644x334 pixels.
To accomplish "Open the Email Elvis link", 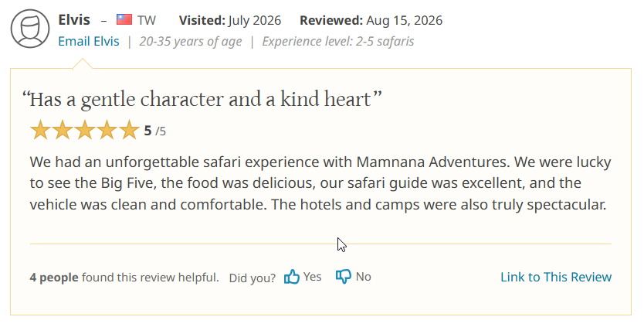I will pyautogui.click(x=89, y=41).
